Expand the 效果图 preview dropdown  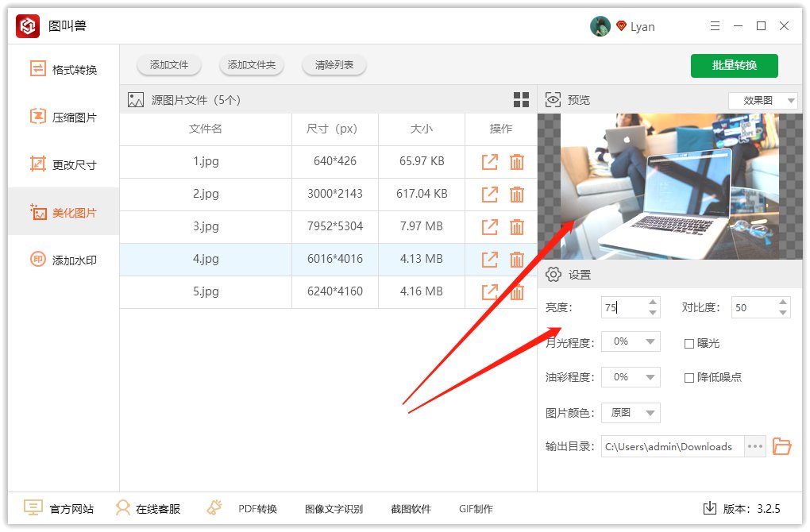click(763, 101)
